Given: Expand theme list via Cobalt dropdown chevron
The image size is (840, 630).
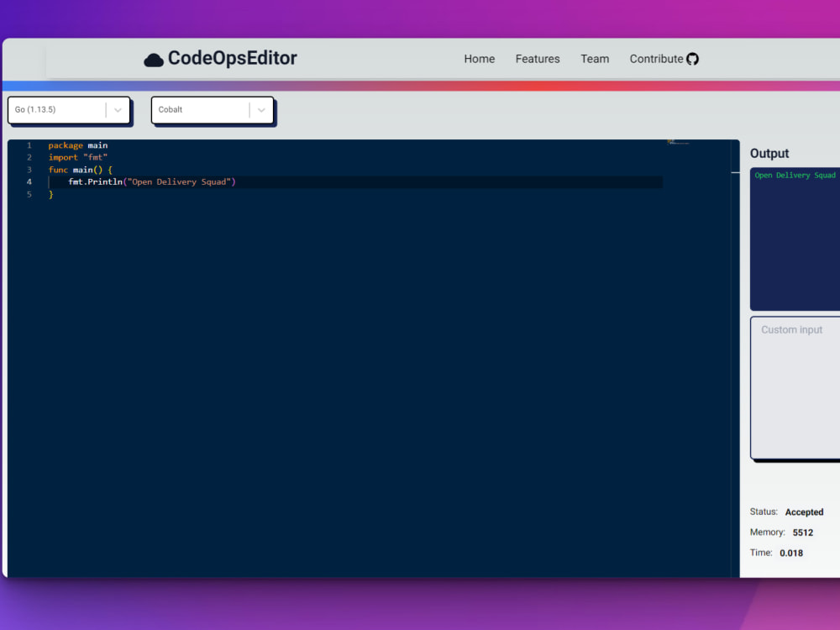Looking at the screenshot, I should (261, 110).
